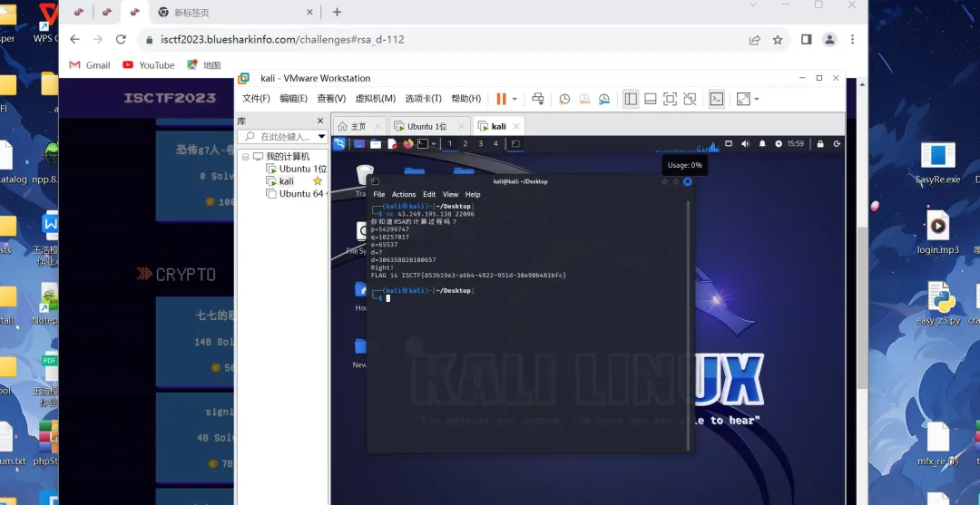
Task: Open the terminal Edit menu
Action: click(x=428, y=194)
